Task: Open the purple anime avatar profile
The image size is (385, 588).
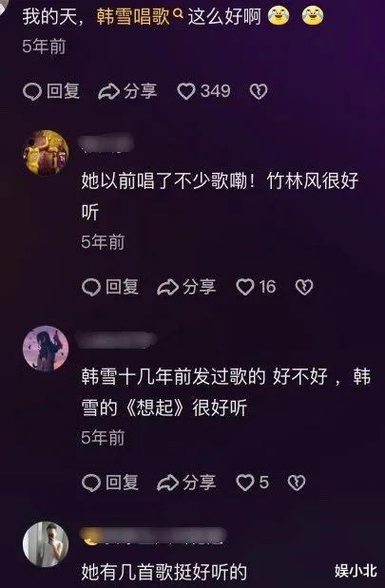Action: point(46,349)
